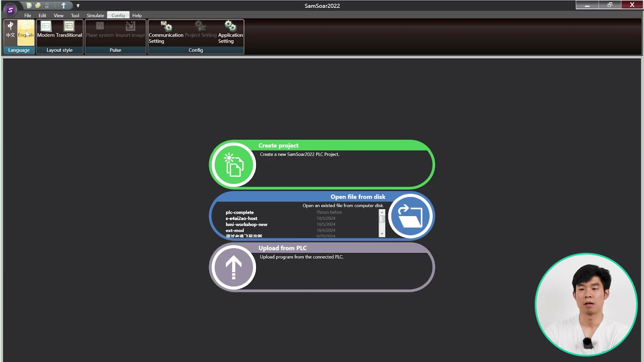Image resolution: width=644 pixels, height=362 pixels.
Task: Click the green Create project circle icon
Action: 234,165
